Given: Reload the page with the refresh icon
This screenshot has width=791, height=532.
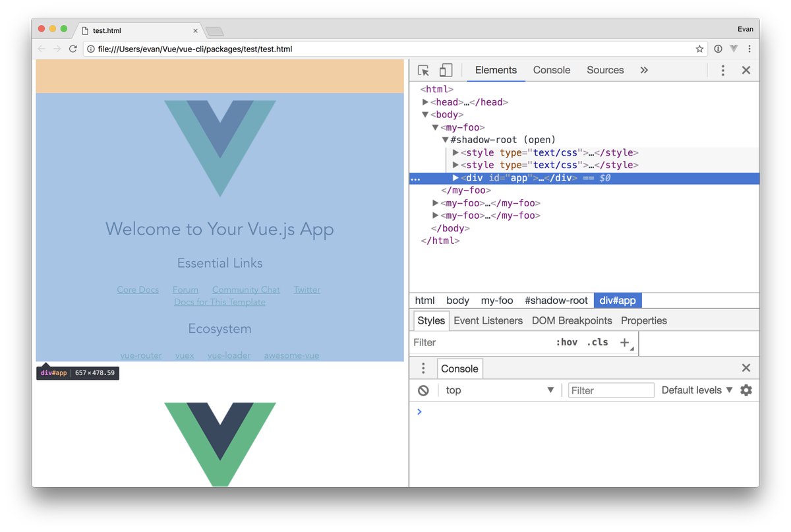Looking at the screenshot, I should click(73, 49).
